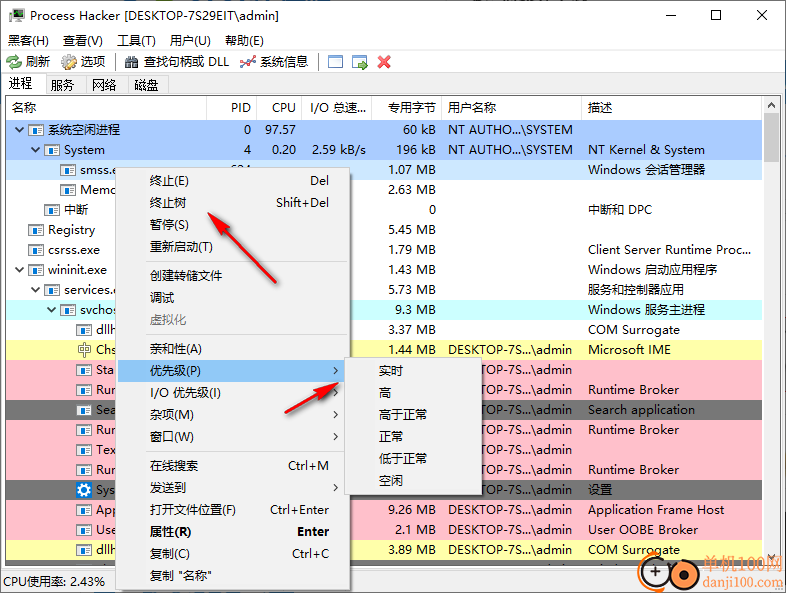Click the csrss.exe process icon

36,250
